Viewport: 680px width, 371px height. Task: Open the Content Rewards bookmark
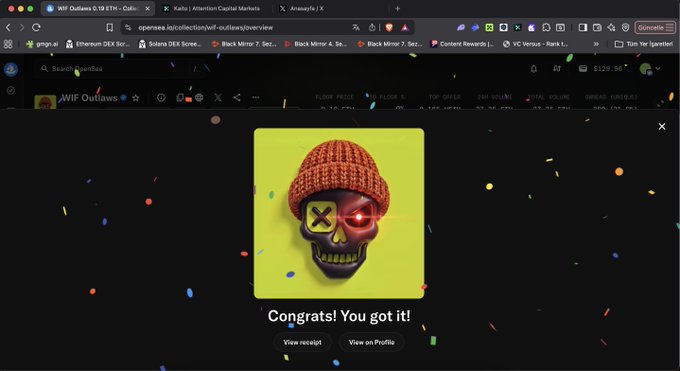462,44
